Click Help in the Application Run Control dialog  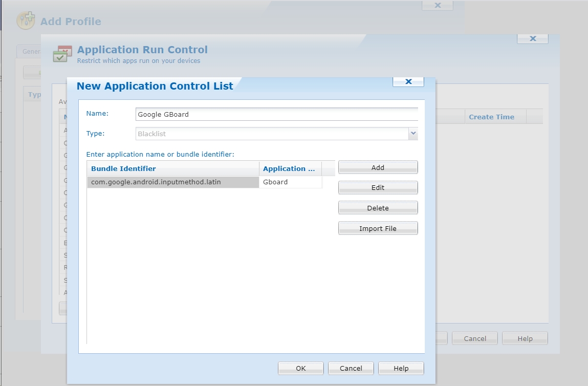(525, 338)
